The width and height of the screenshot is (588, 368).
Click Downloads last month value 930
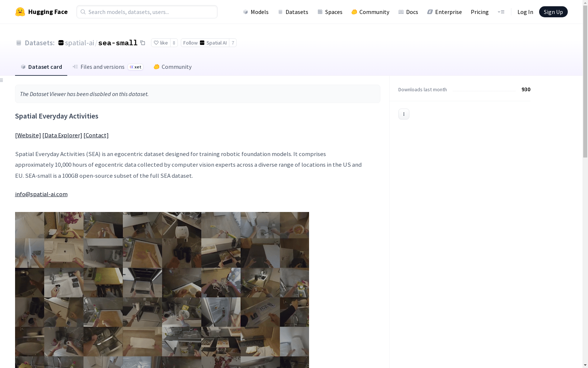click(x=526, y=89)
